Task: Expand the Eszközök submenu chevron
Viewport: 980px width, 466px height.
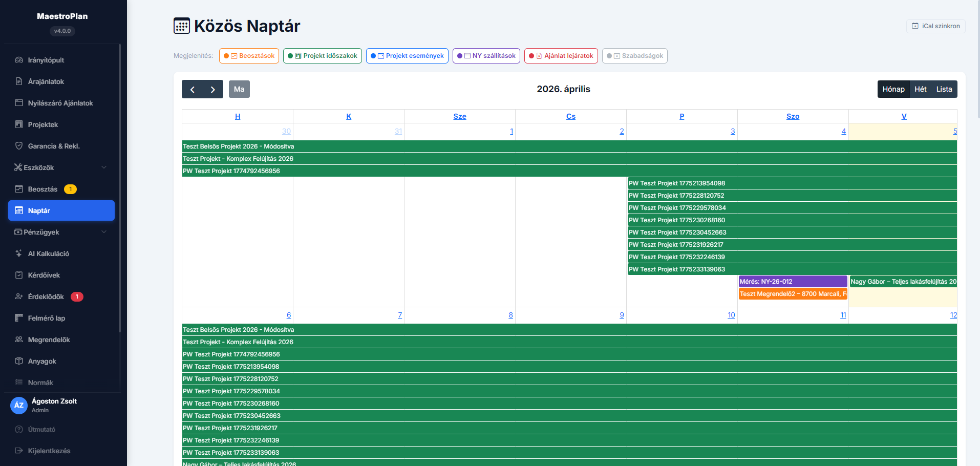Action: coord(104,167)
